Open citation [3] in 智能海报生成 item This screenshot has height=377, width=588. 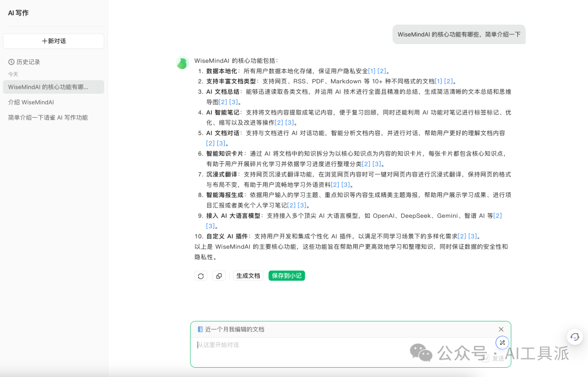(302, 205)
